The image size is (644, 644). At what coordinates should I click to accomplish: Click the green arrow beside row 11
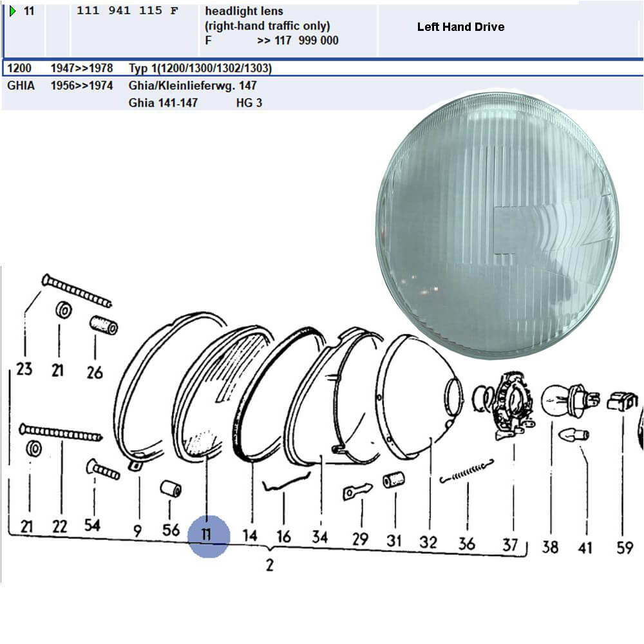(x=12, y=11)
